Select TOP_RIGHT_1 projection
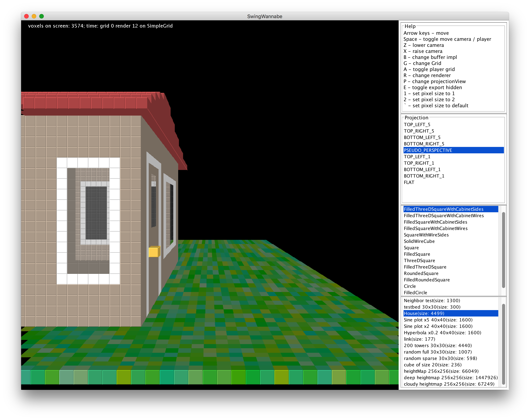 pos(453,163)
